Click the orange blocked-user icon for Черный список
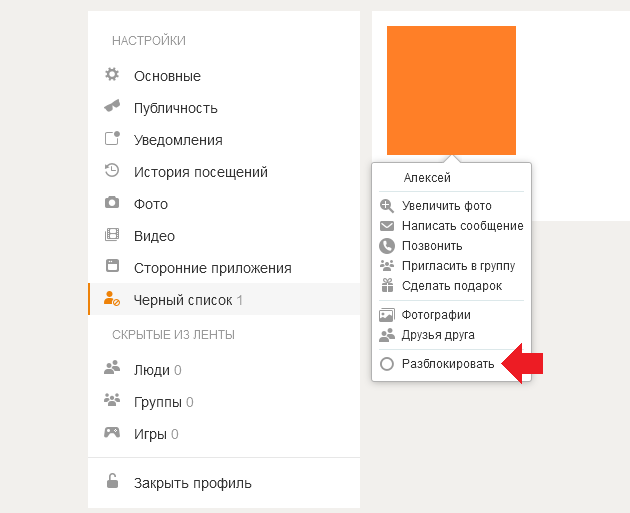The image size is (630, 513). (x=112, y=299)
